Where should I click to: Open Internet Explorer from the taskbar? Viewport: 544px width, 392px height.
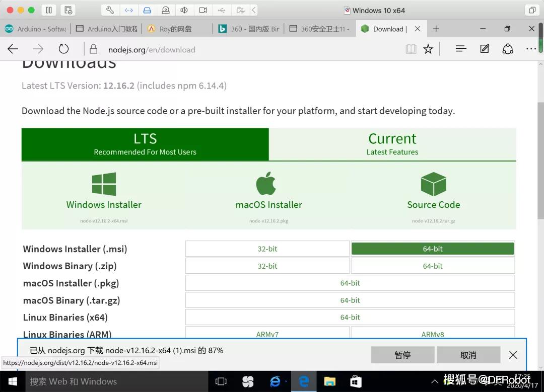(276, 381)
